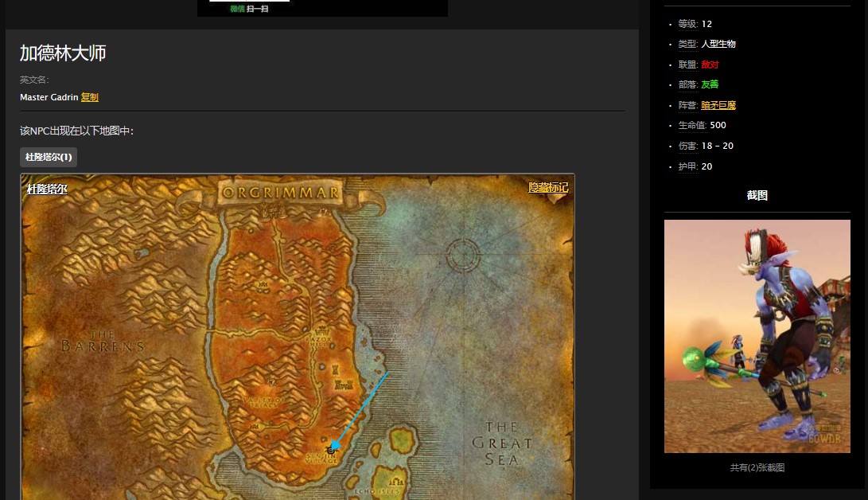Open the 杜隆塔尔 zone link on the map
This screenshot has height=500, width=868.
click(47, 189)
